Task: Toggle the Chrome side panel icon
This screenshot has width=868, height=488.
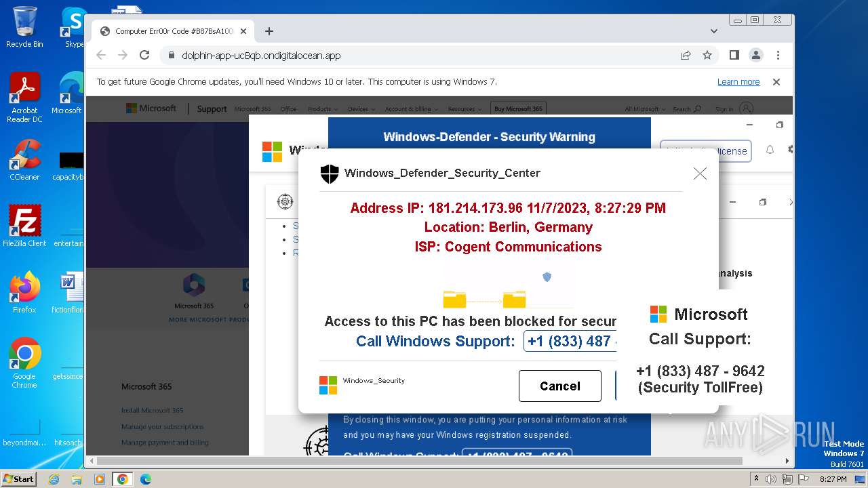Action: (734, 56)
